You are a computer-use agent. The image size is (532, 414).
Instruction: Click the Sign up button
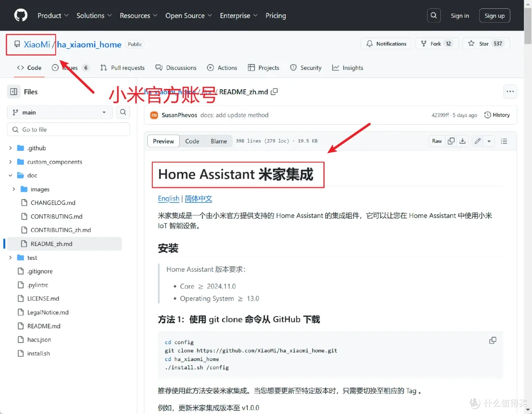tap(495, 16)
